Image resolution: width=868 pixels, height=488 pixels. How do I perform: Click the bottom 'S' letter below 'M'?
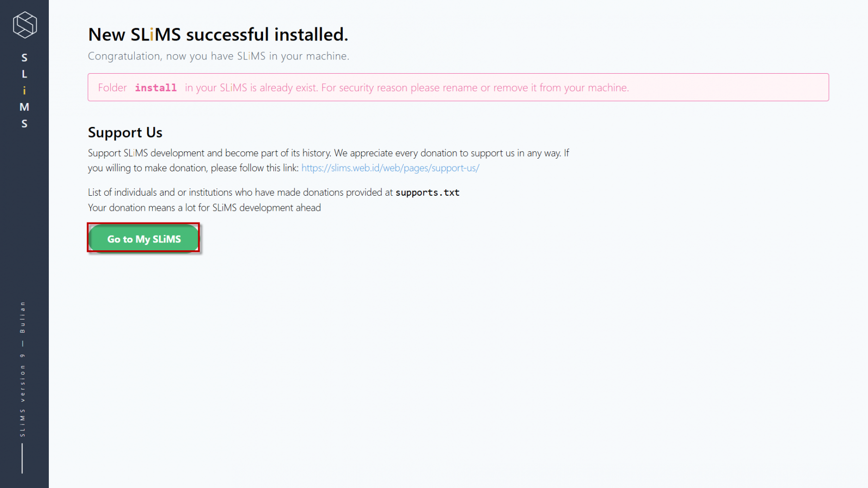coord(24,124)
